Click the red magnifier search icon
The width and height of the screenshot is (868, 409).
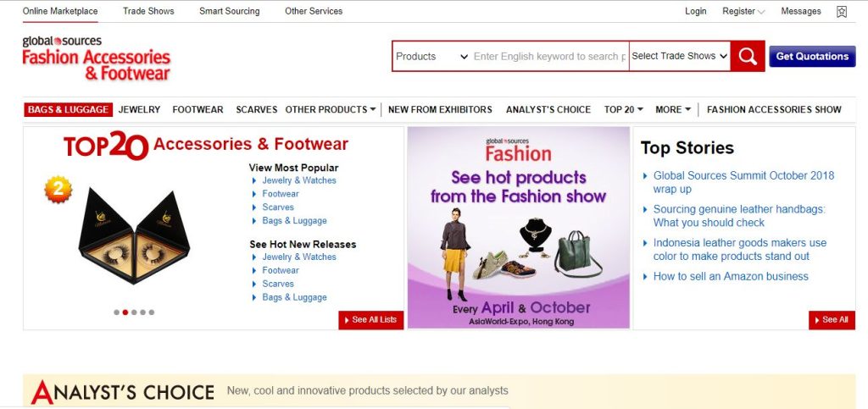click(x=748, y=56)
